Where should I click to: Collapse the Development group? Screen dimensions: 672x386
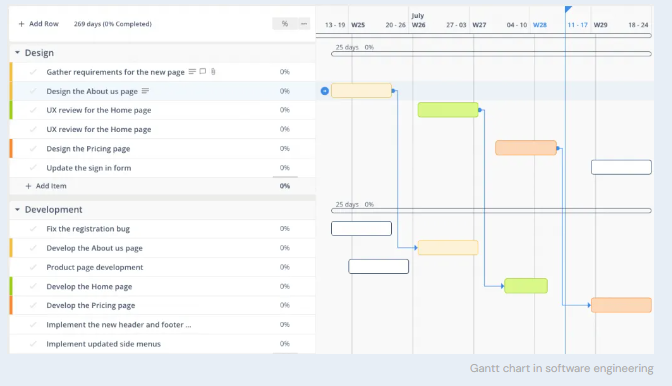coord(17,209)
